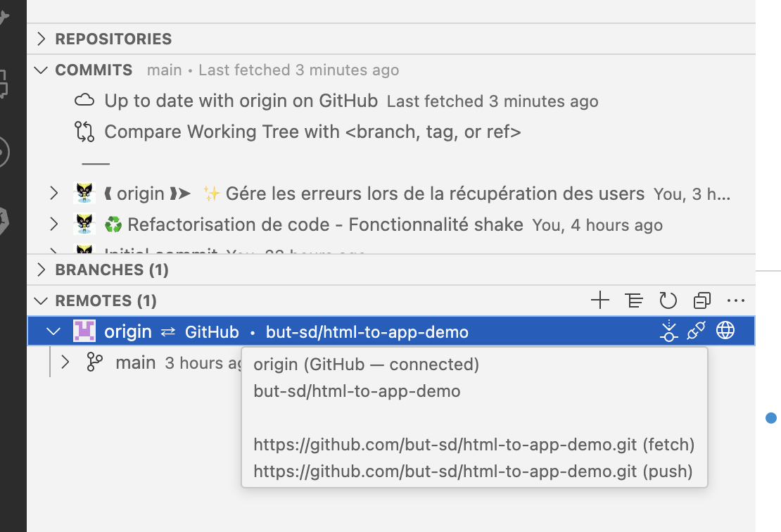Click the origin branch tag on first commit

coord(147,194)
